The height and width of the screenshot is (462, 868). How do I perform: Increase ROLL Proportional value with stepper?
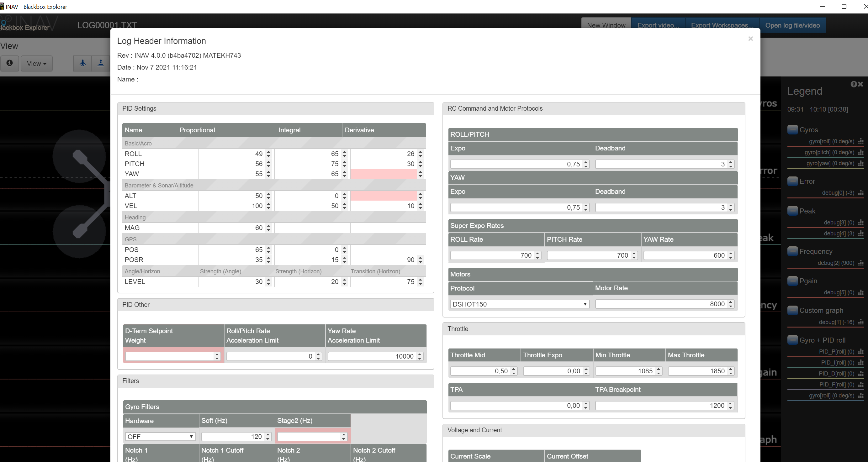coord(268,152)
